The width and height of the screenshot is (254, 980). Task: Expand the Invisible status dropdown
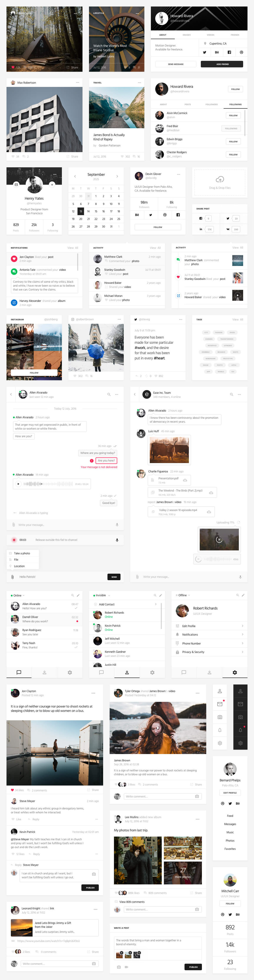[102, 595]
